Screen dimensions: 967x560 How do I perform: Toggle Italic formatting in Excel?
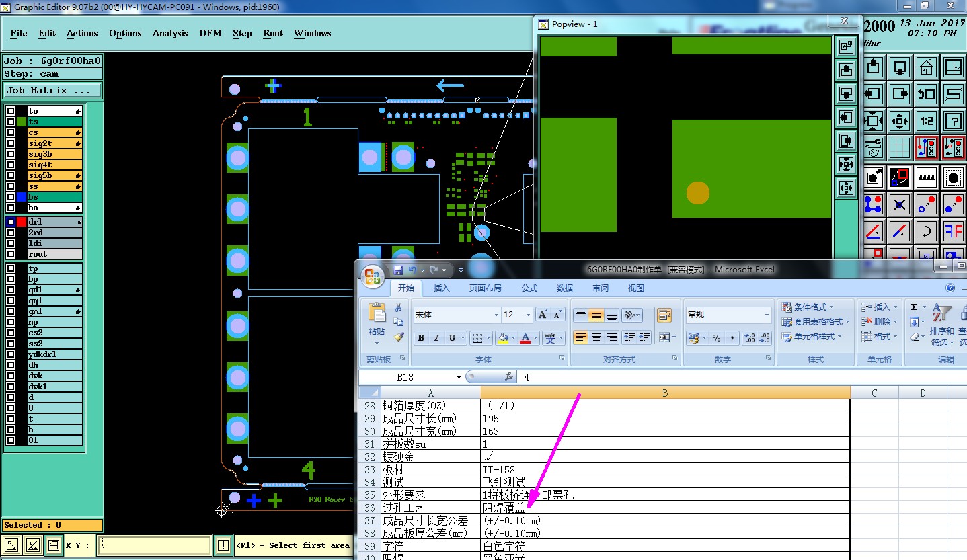(436, 338)
